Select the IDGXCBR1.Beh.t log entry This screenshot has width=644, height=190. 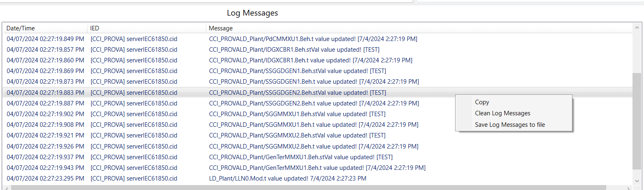(318, 60)
